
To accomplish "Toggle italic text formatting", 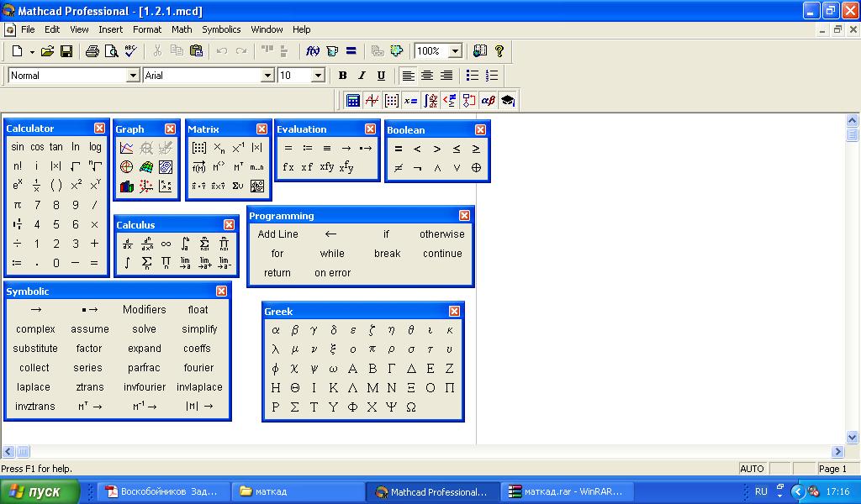I will click(362, 75).
